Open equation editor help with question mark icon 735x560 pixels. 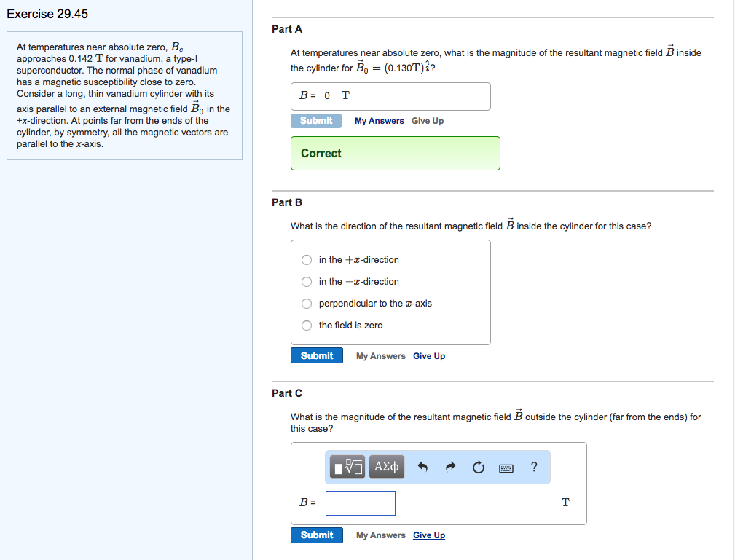pyautogui.click(x=534, y=467)
